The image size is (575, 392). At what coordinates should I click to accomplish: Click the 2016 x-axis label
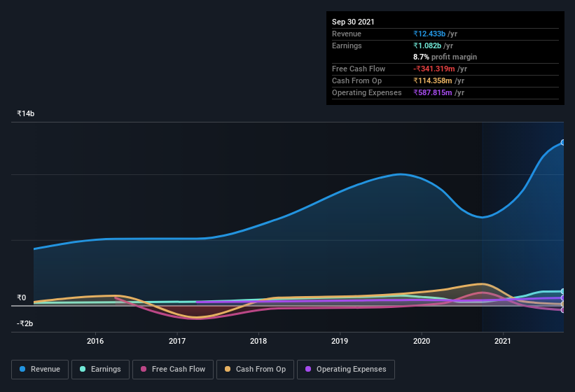(95, 341)
